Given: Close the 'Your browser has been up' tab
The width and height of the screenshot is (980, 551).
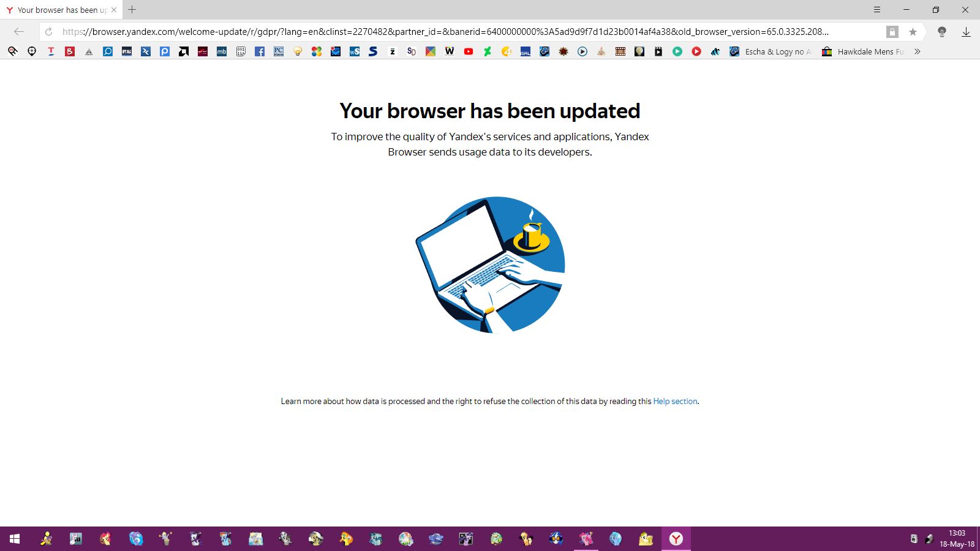Looking at the screenshot, I should click(x=114, y=10).
